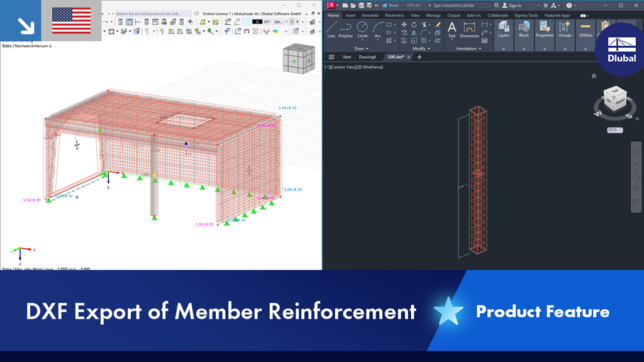
Task: Open the Layers panel dropdown
Action: pos(504,49)
